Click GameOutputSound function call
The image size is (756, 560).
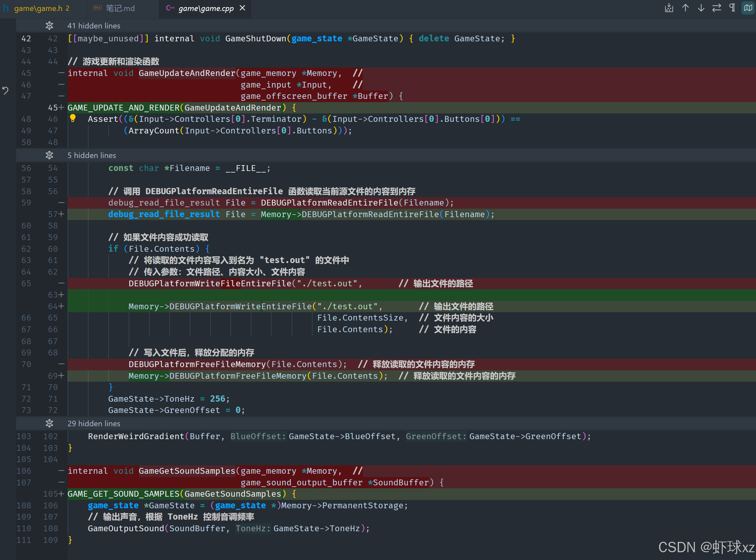point(126,528)
